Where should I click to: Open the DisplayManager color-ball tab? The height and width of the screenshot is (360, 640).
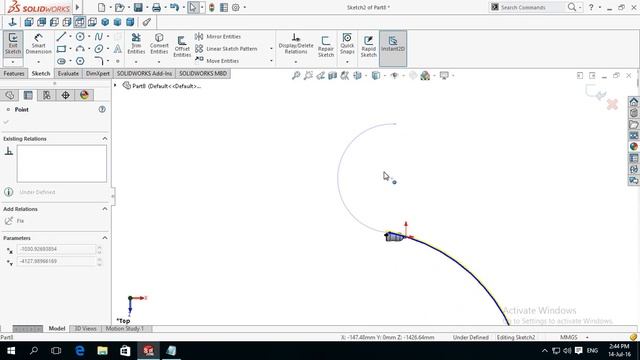click(x=84, y=96)
